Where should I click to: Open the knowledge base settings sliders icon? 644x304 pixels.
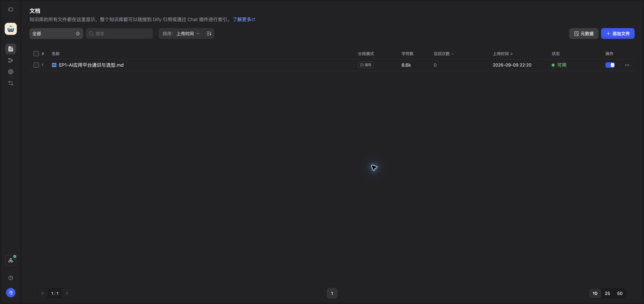click(x=11, y=83)
